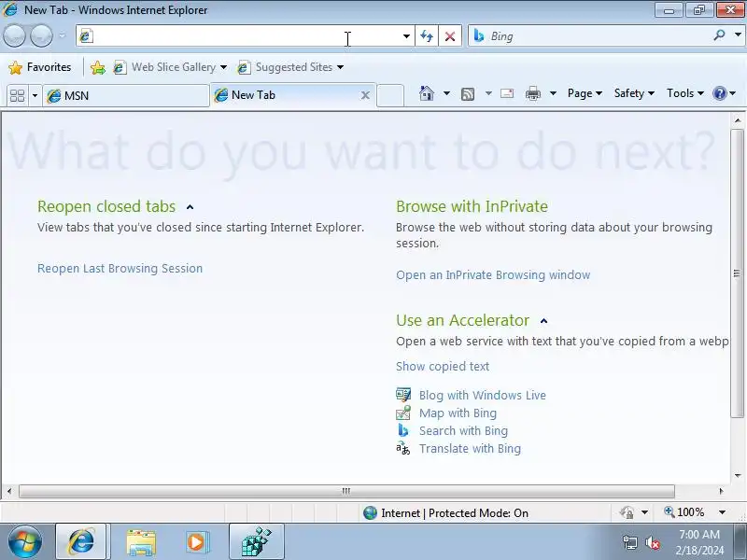747x560 pixels.
Task: Open the Windows Start menu orb
Action: 25,542
